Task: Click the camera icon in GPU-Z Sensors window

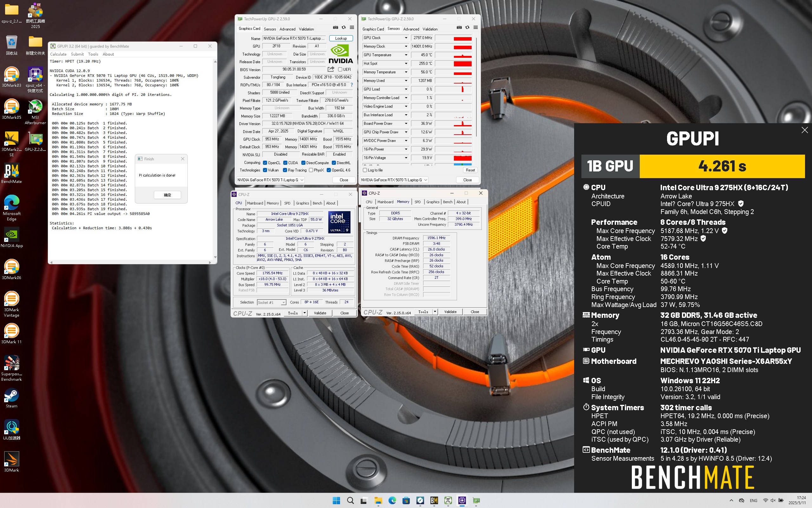Action: click(x=459, y=28)
